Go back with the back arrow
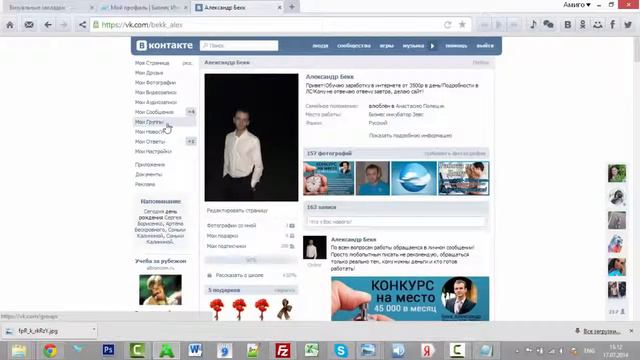 point(48,25)
